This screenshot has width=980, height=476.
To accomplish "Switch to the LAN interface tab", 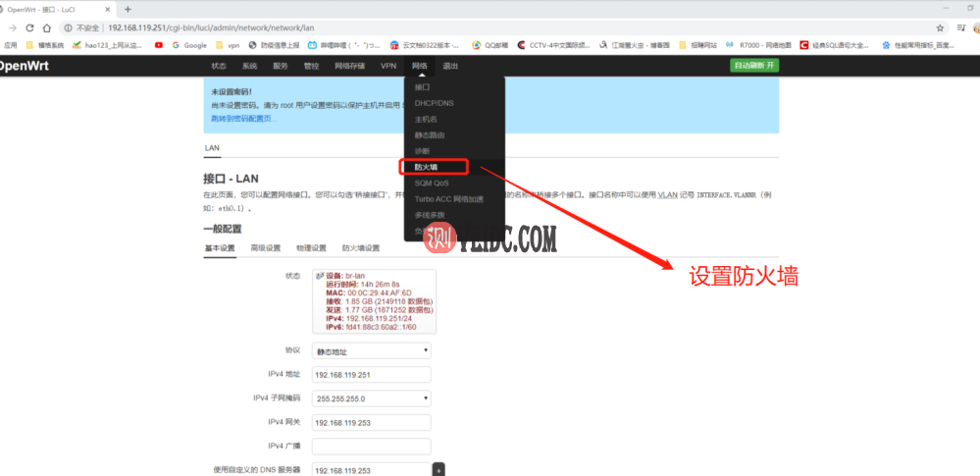I will (x=212, y=147).
